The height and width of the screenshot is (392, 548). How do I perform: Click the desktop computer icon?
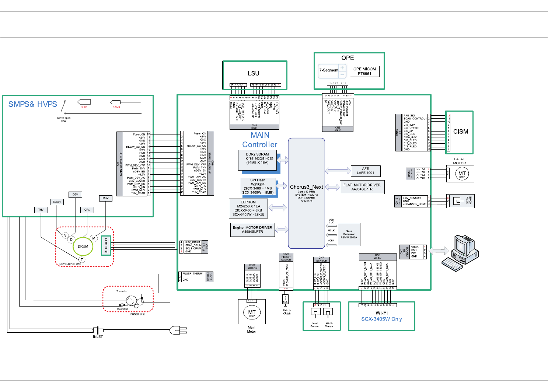tap(460, 253)
